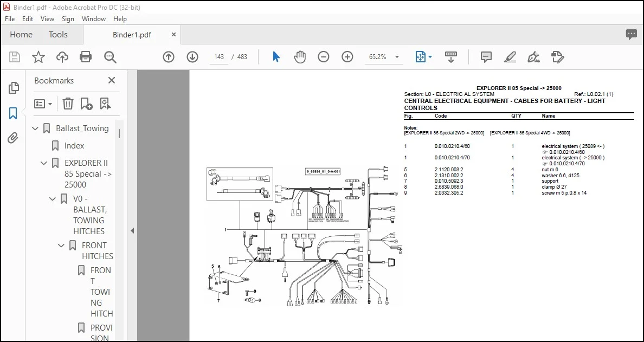
Task: Click part name 'washer 6.6, d125'
Action: 561,175
